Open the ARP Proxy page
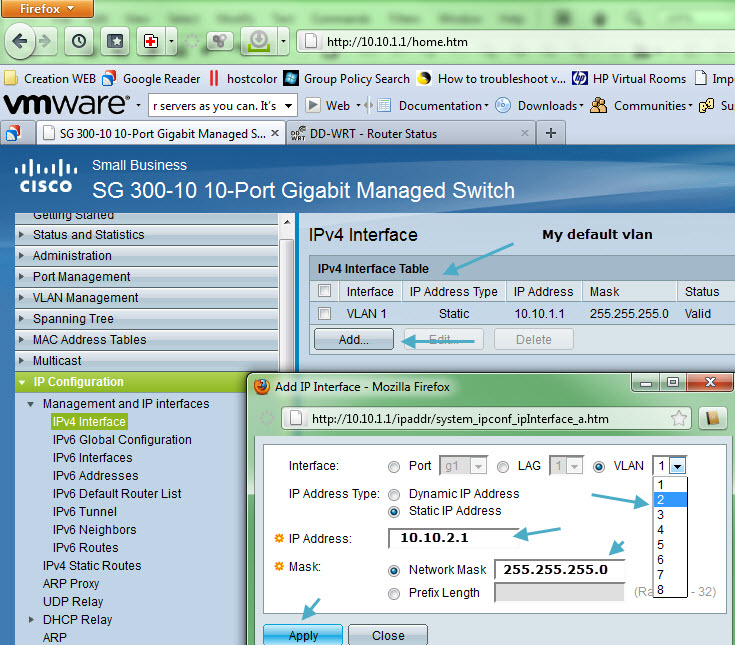 [71, 584]
